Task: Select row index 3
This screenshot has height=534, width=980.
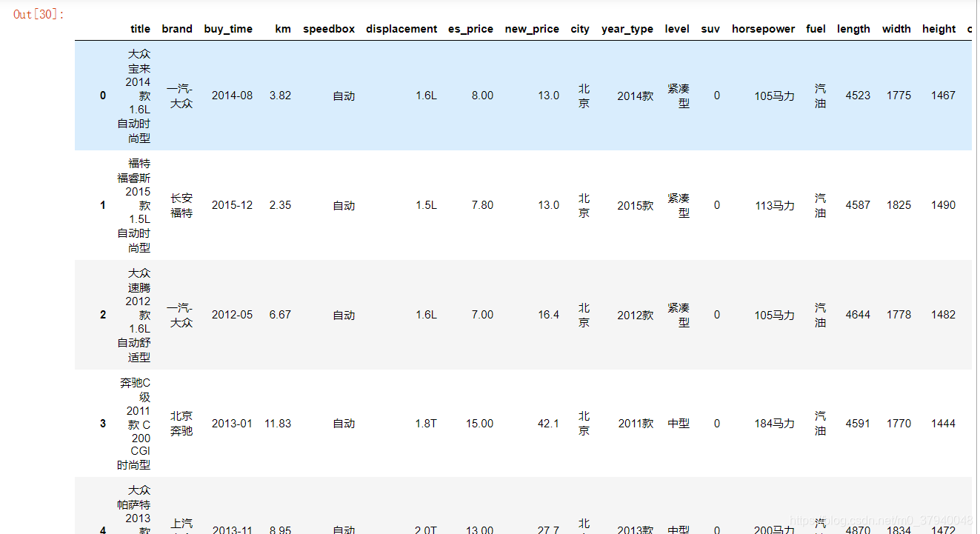Action: point(103,424)
